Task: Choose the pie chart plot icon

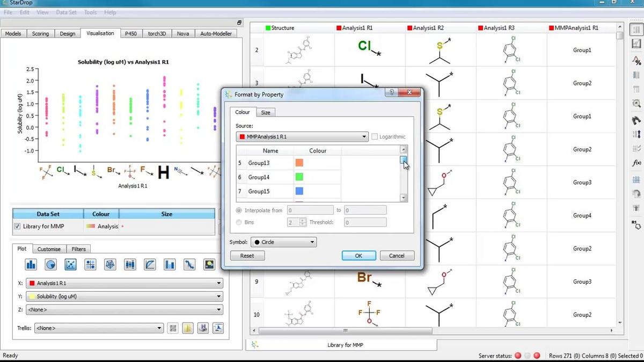Action: point(50,264)
